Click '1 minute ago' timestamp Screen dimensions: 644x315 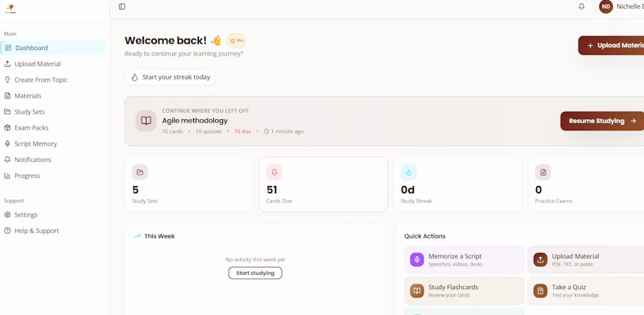tap(287, 131)
